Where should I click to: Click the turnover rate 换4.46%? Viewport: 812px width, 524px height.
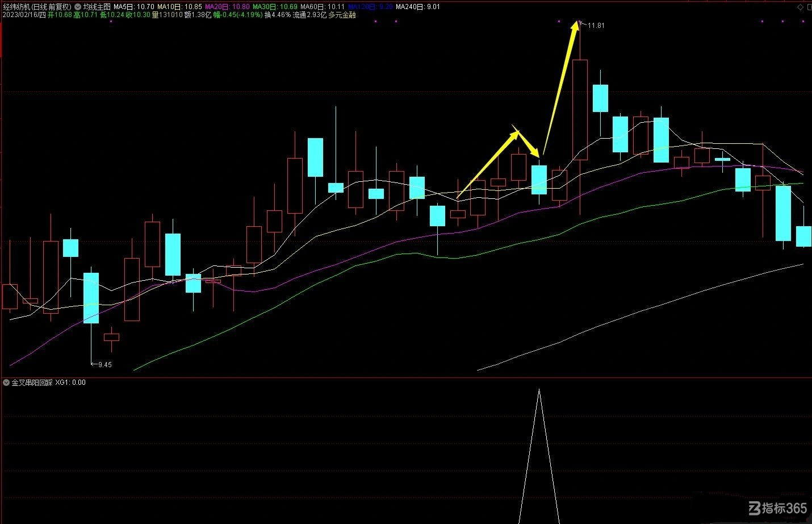click(x=278, y=15)
